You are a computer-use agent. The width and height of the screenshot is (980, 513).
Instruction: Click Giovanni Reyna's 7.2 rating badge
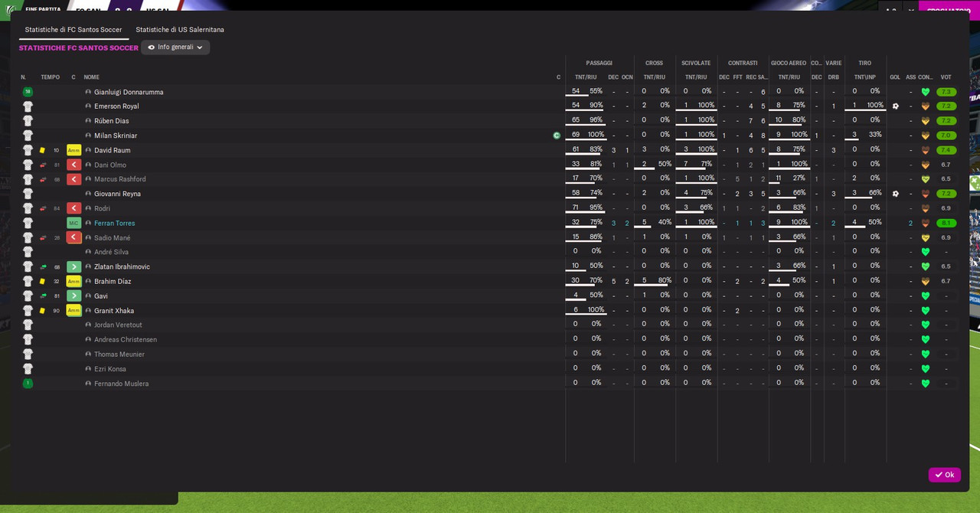(946, 194)
